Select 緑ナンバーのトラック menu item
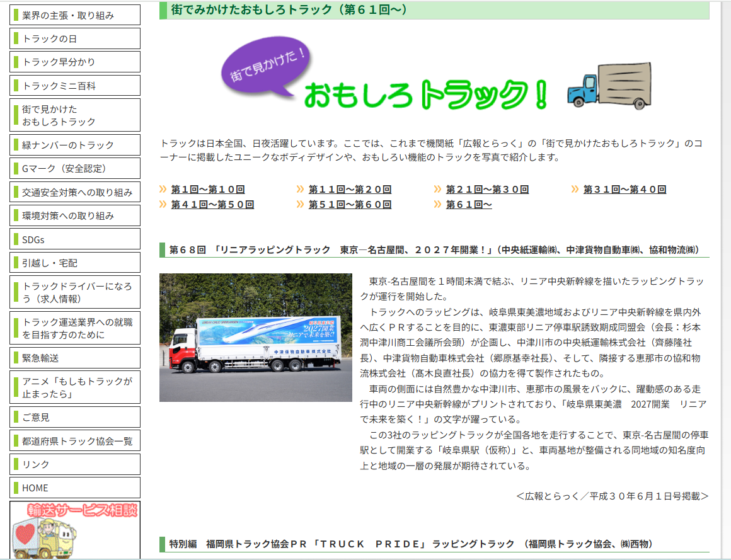This screenshot has width=731, height=560. coord(75,145)
